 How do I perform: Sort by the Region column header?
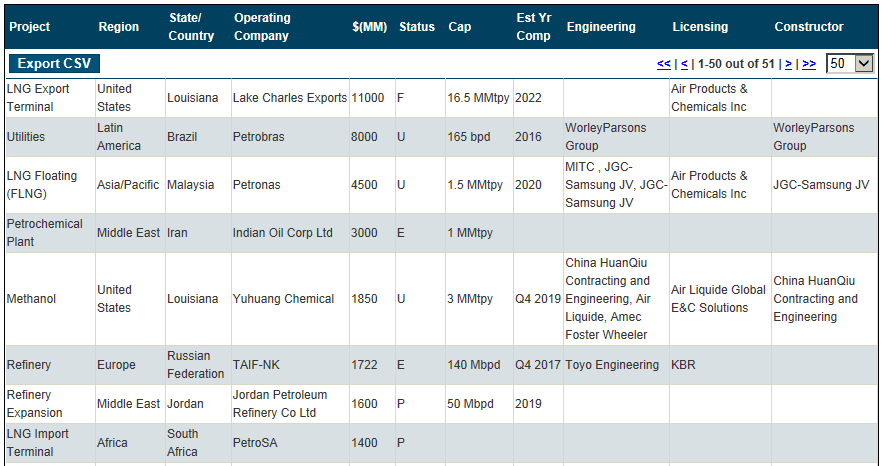[119, 27]
